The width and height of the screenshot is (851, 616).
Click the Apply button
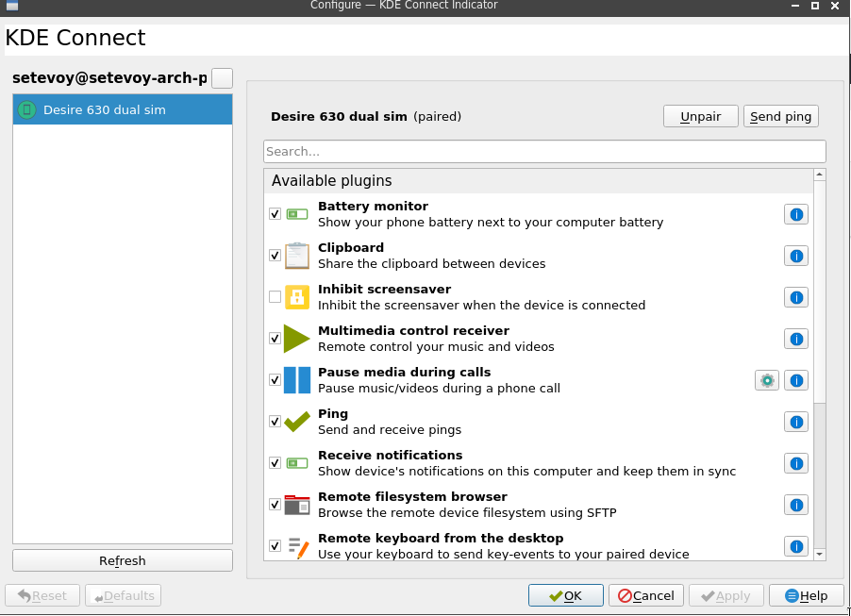726,596
